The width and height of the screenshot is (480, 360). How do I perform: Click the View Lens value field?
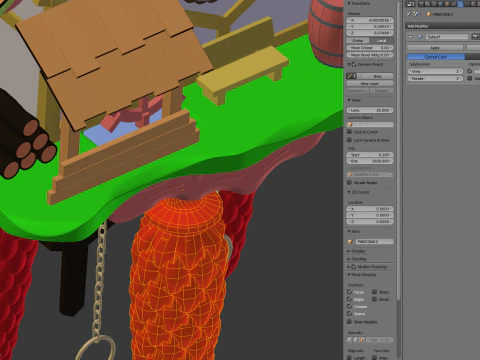370,110
